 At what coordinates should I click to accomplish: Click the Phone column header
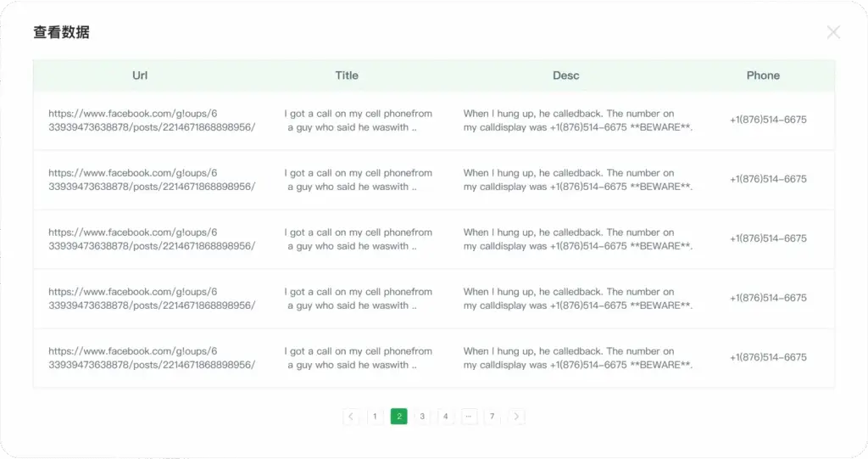click(x=763, y=76)
